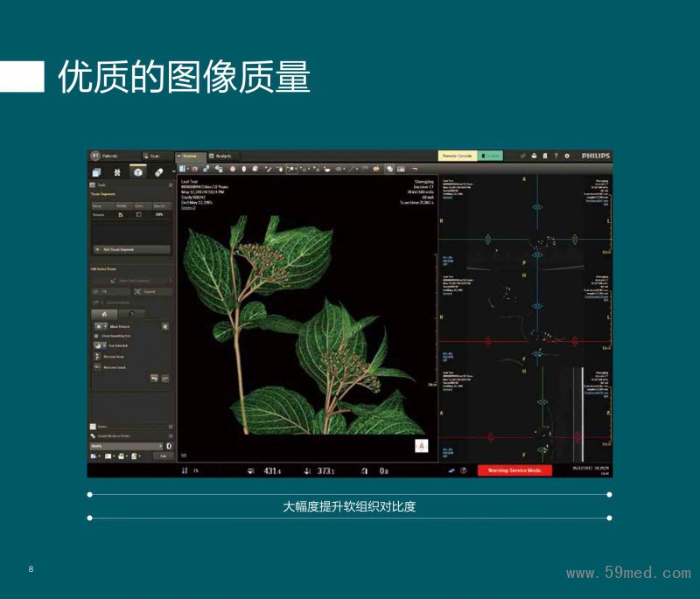Click the undo arrow in viewer toolbar
Image resolution: width=700 pixels, height=599 pixels.
tap(415, 168)
